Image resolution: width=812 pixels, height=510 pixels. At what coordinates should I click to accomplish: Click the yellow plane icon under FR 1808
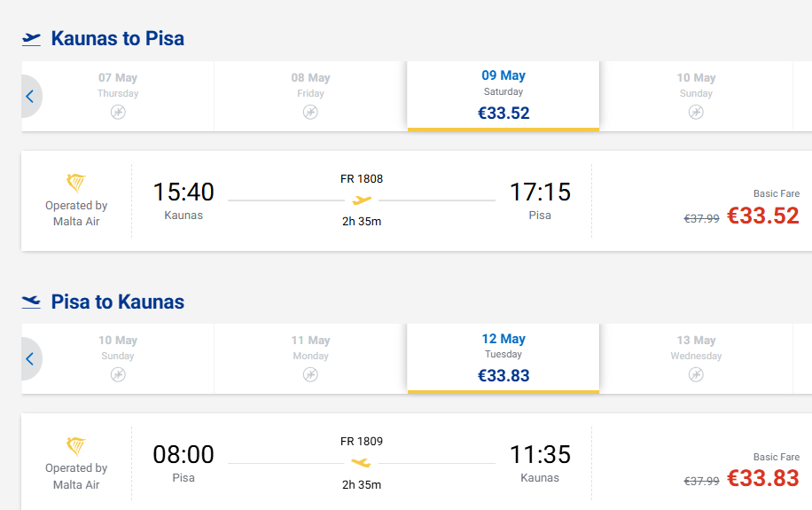(x=362, y=200)
